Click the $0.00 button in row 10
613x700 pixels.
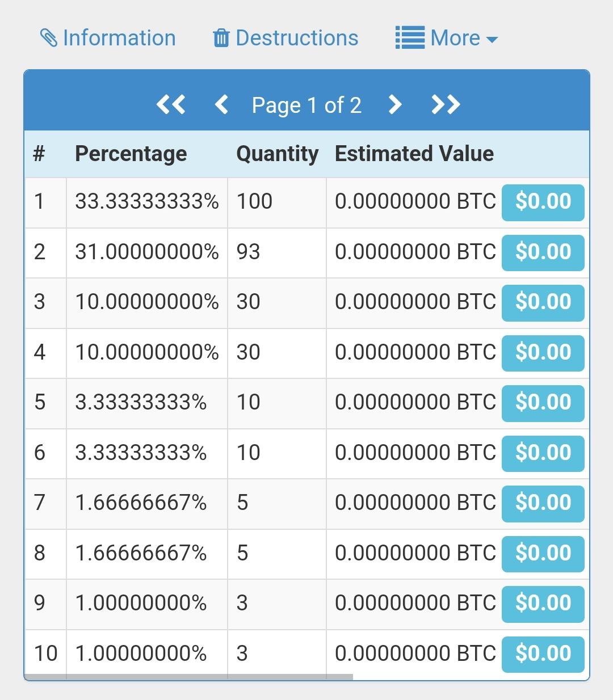point(543,654)
